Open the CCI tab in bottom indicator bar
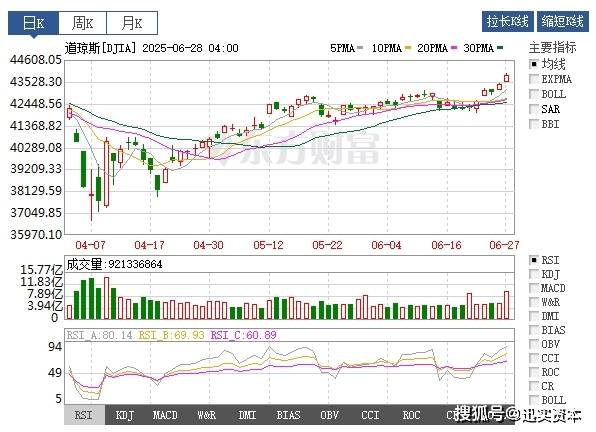Viewport: 596px width, 432px height. click(x=370, y=415)
